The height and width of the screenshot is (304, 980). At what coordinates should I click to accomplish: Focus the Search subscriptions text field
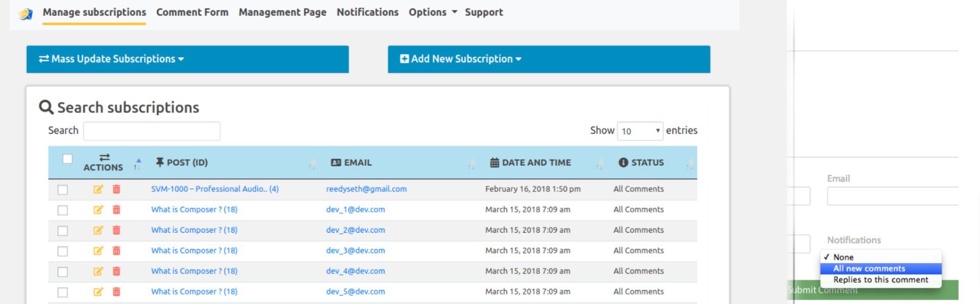pos(152,131)
